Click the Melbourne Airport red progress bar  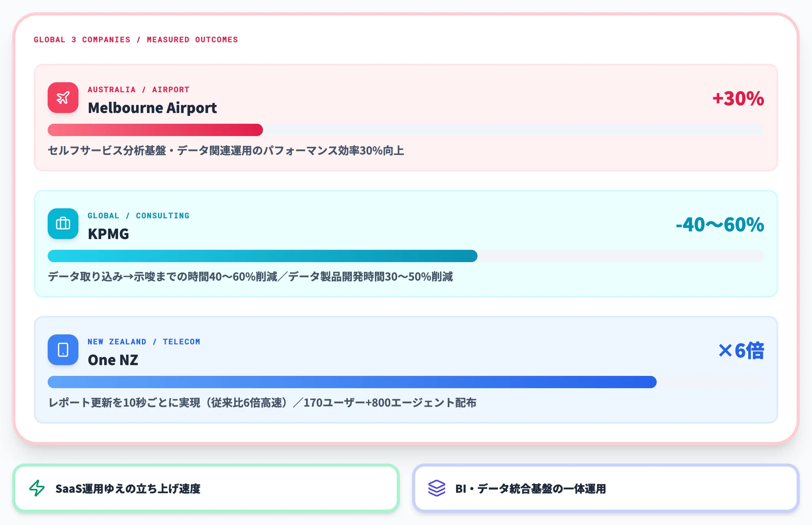click(155, 130)
